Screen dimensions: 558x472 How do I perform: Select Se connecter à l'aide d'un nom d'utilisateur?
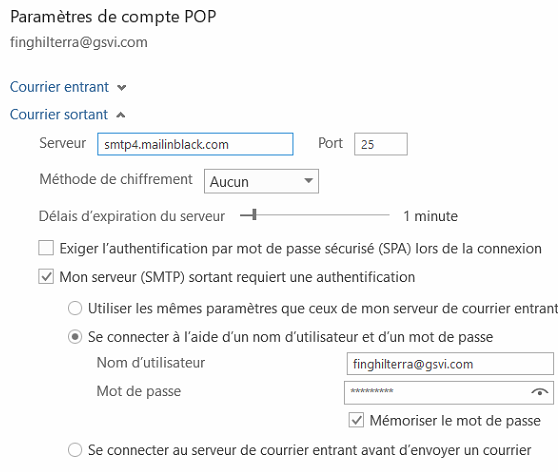click(x=75, y=337)
